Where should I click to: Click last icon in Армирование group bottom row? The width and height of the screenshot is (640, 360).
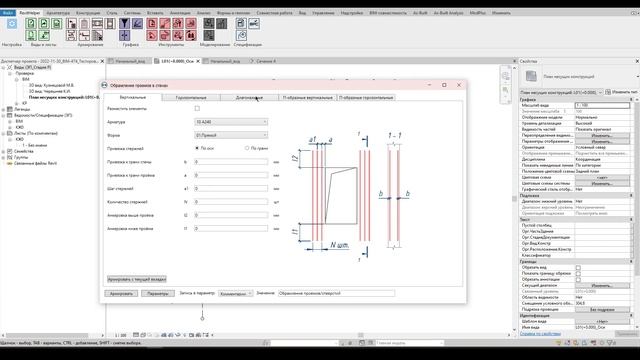coord(97,36)
